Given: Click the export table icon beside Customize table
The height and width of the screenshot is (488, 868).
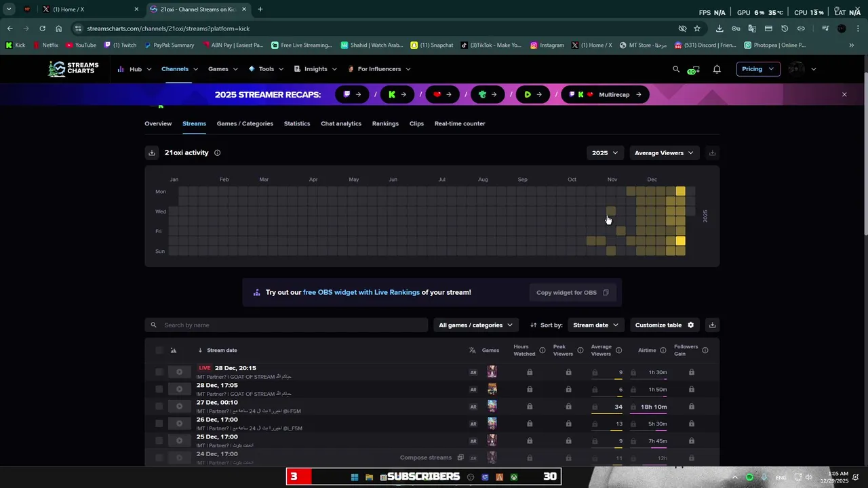Looking at the screenshot, I should coord(712,325).
